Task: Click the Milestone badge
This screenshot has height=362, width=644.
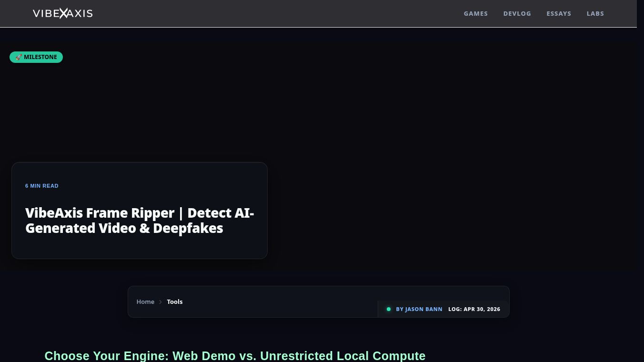Action: pos(36,57)
